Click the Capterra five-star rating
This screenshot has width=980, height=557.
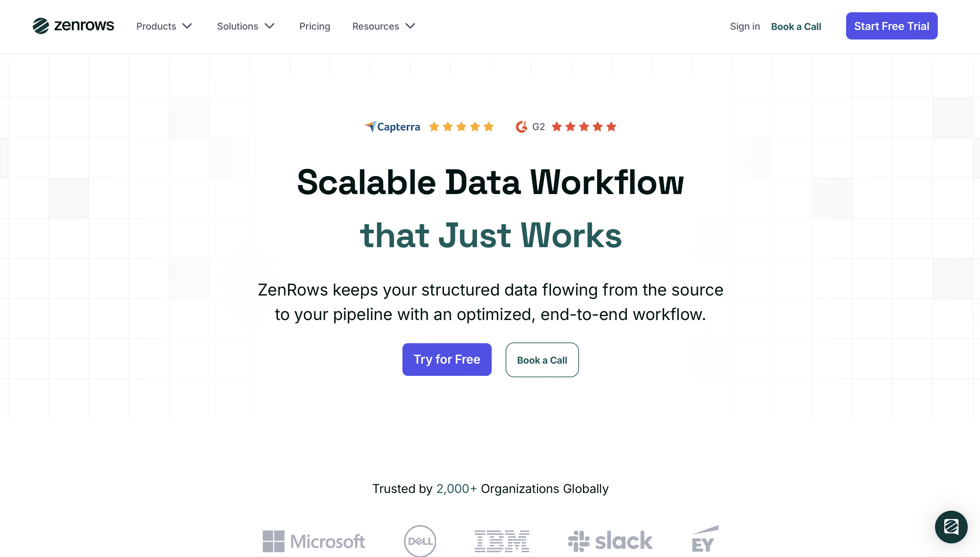pyautogui.click(x=461, y=127)
